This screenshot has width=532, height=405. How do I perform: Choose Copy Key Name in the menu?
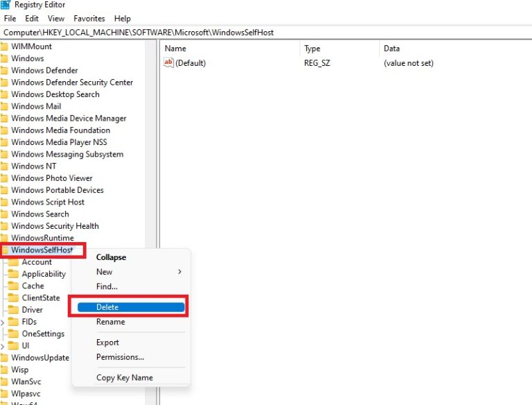click(125, 377)
